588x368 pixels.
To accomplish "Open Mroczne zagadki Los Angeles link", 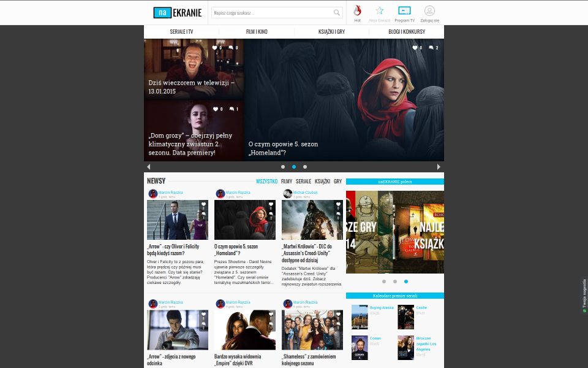I will 426,343.
